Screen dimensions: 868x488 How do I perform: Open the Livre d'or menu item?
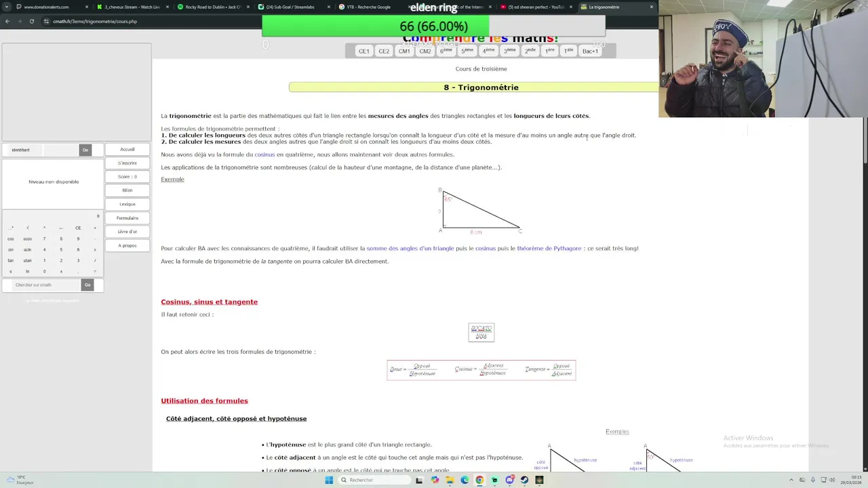coord(127,232)
